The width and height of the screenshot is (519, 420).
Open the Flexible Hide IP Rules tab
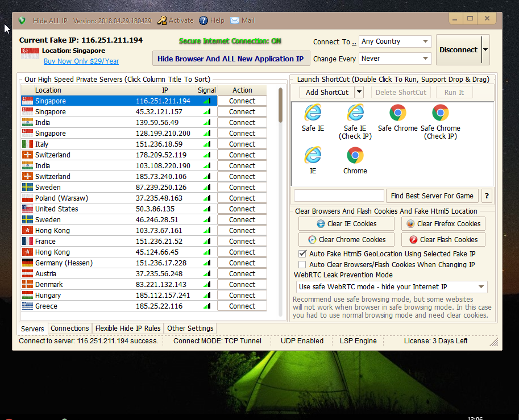[128, 328]
